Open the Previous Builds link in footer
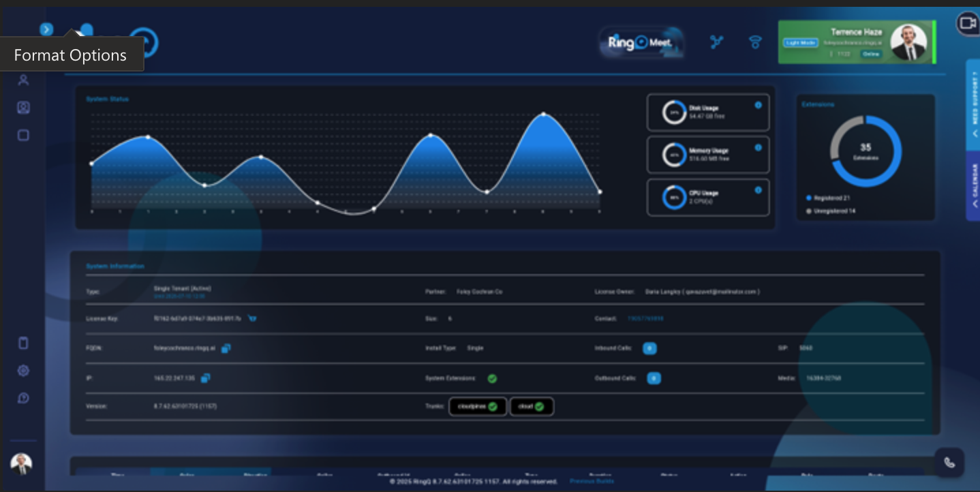This screenshot has height=492, width=980. (590, 480)
